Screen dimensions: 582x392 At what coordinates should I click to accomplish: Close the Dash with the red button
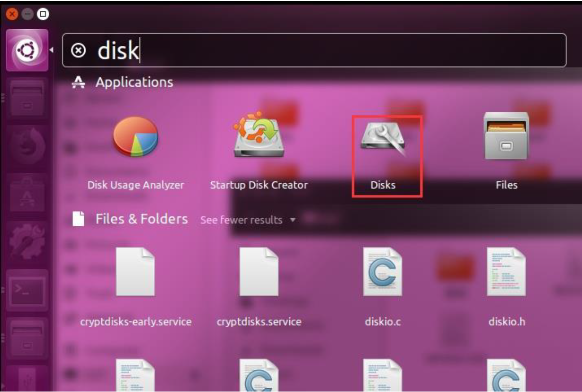[12, 15]
